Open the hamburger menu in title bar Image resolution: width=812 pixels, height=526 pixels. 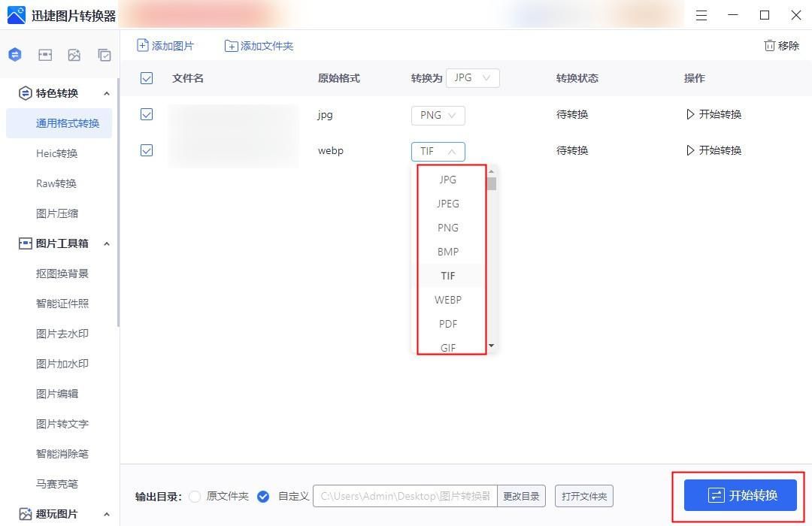pos(701,16)
